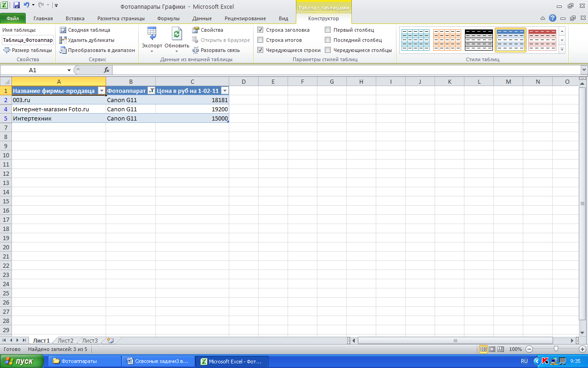Open the Export icon in the ribbon
Screen dimensions: 588x368
tap(152, 34)
